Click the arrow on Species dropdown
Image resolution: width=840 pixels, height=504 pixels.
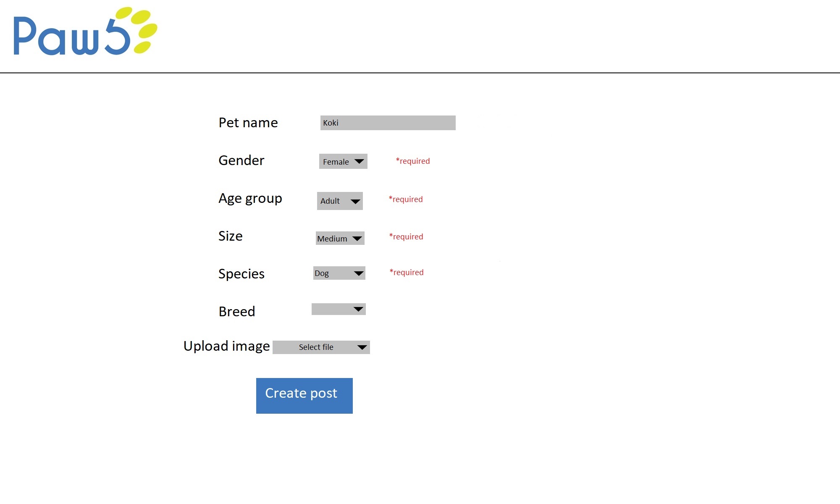(x=358, y=273)
